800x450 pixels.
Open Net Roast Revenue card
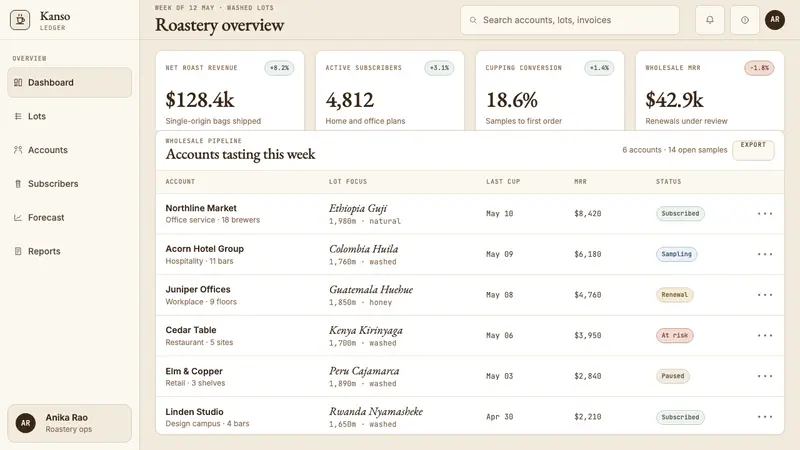(230, 91)
